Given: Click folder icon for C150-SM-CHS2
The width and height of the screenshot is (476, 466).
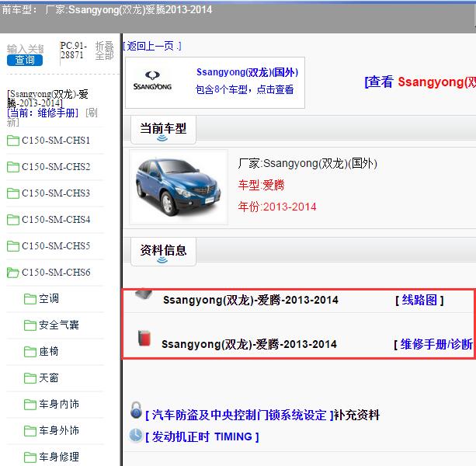Looking at the screenshot, I should click(13, 167).
